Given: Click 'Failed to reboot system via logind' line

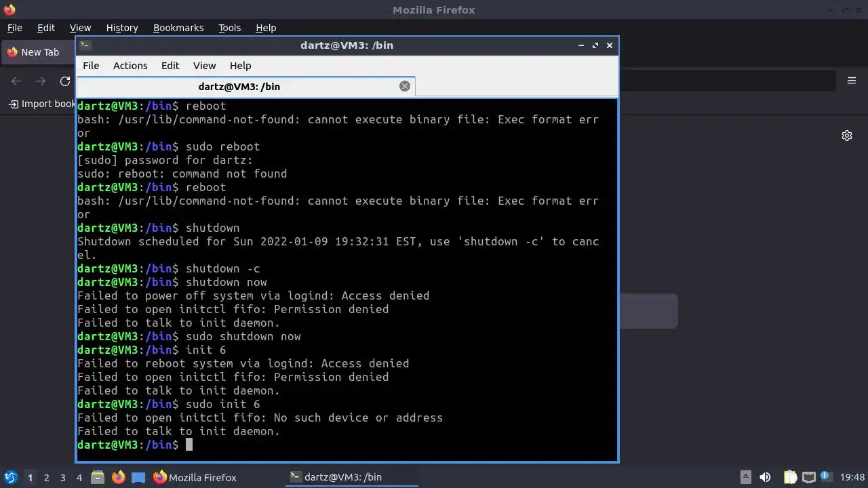Looking at the screenshot, I should pos(243,363).
